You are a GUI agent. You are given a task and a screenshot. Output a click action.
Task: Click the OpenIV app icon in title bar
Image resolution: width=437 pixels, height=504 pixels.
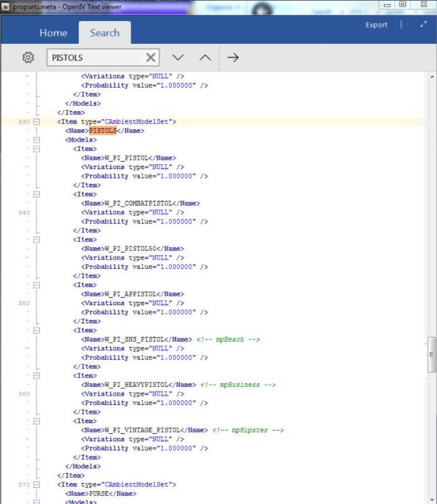[6, 5]
